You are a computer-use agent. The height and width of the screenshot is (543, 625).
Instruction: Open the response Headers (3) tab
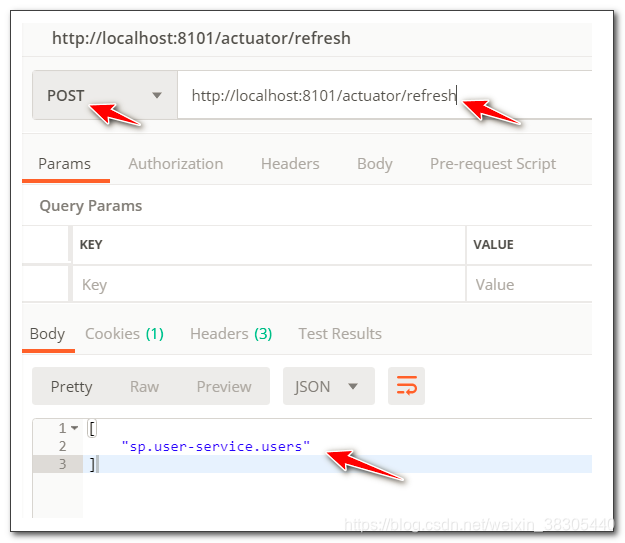coord(231,334)
